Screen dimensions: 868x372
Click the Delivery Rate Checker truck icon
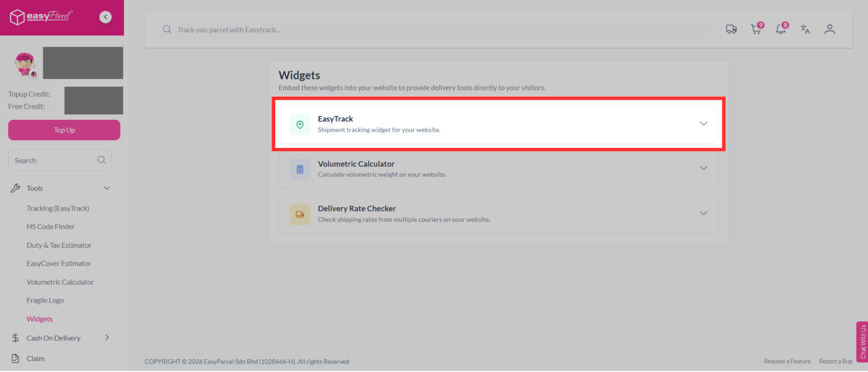(300, 215)
